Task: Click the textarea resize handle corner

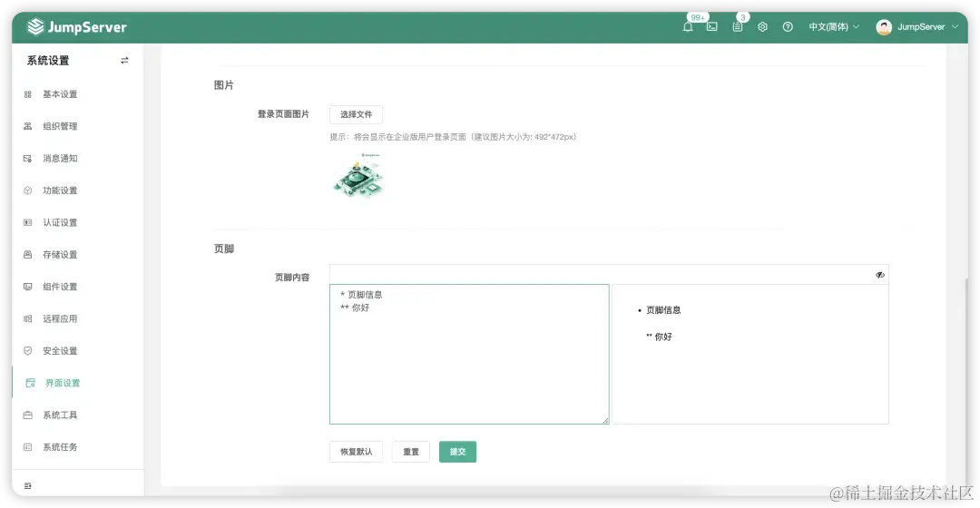Action: click(605, 421)
